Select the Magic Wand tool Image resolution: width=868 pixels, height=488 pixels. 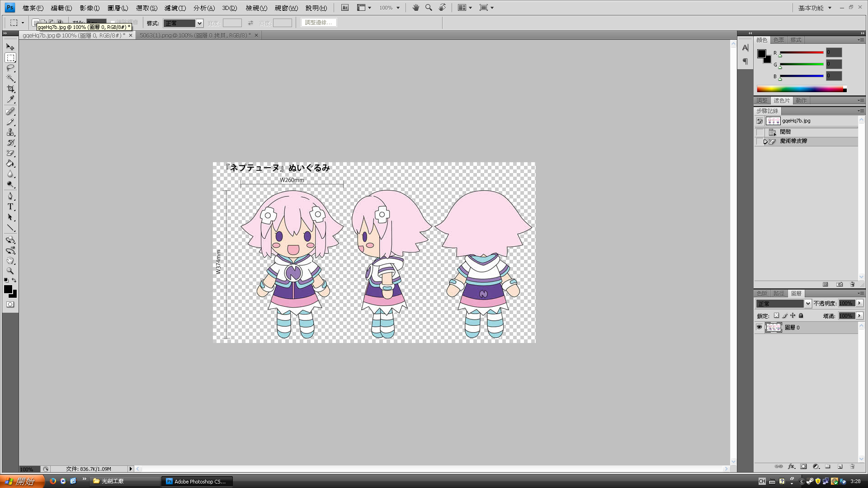pyautogui.click(x=10, y=78)
